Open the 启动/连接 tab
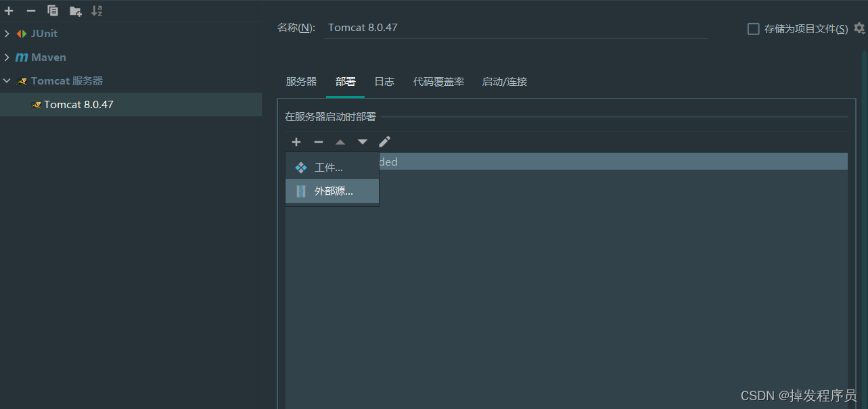Image resolution: width=868 pixels, height=409 pixels. [x=504, y=82]
